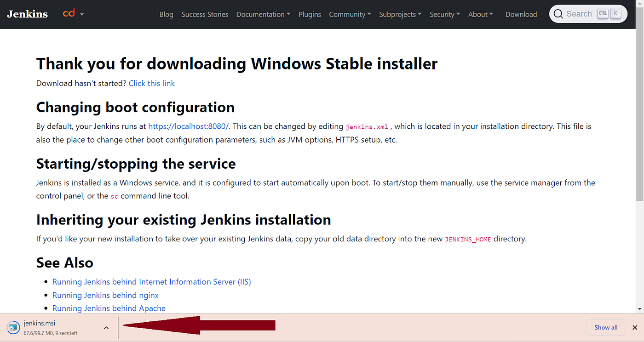Select Download in the navigation bar
The width and height of the screenshot is (644, 342).
point(521,14)
